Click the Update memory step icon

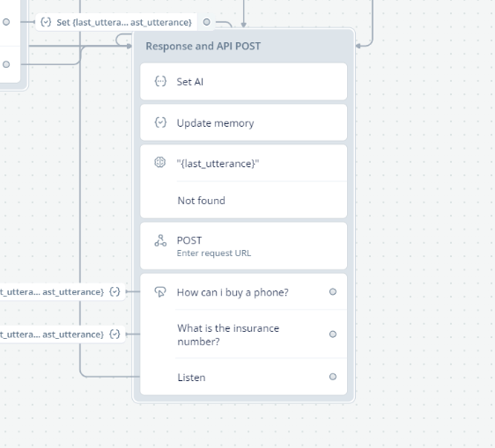point(160,122)
